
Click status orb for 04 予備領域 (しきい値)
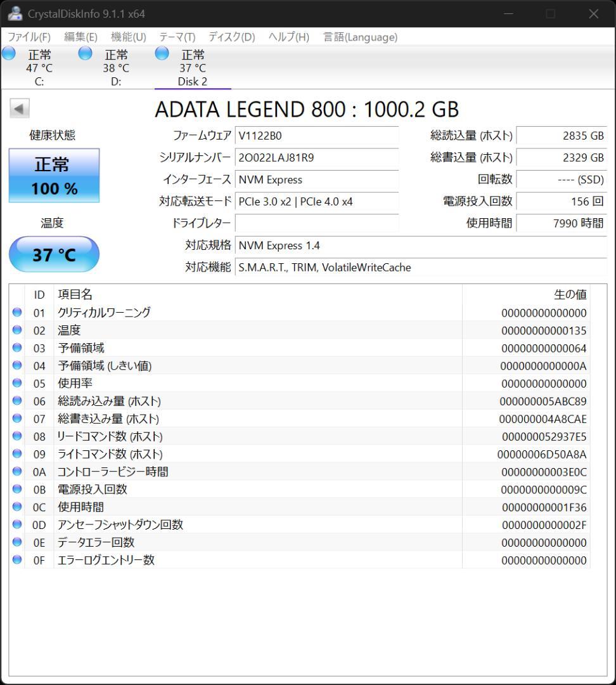click(x=17, y=365)
